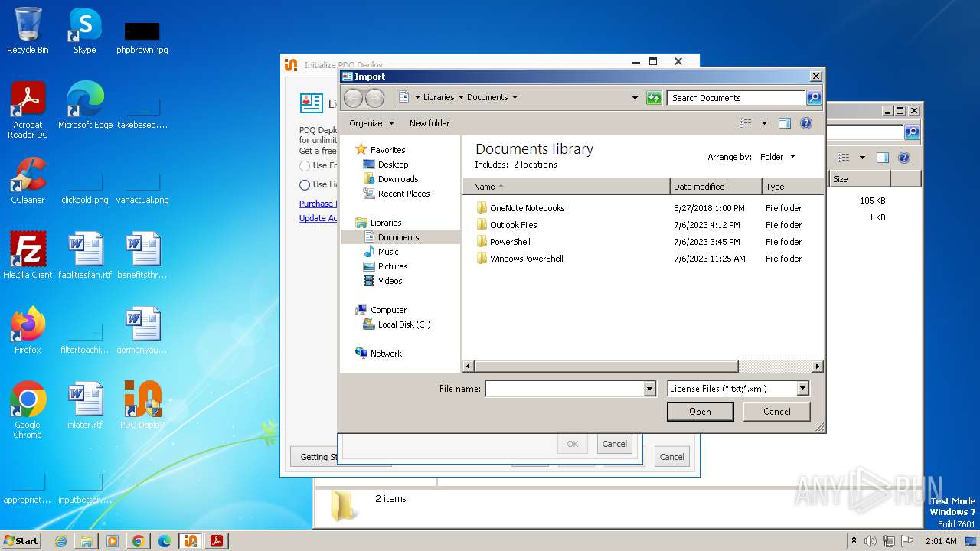Show hidden system tray icons
Image resolution: width=980 pixels, height=551 pixels.
pos(854,541)
